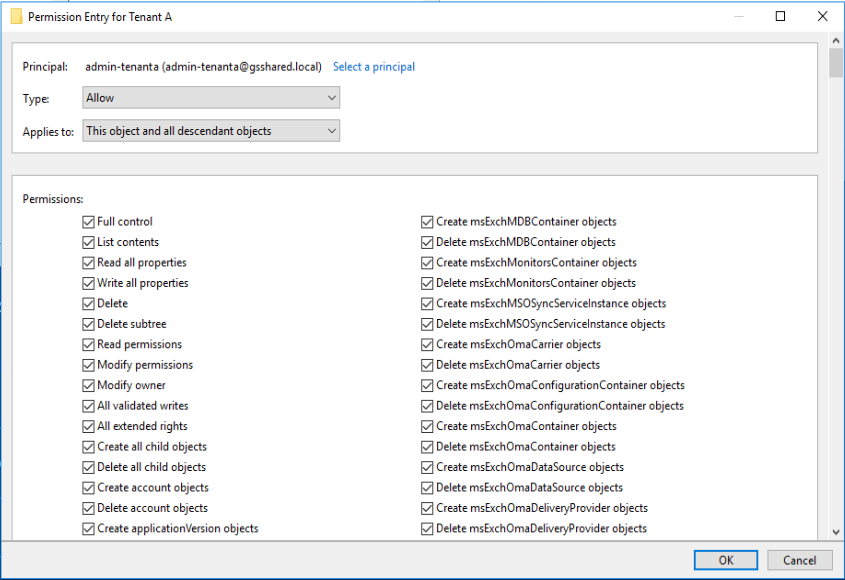This screenshot has height=580, width=845.
Task: Toggle the Modify permissions checkbox
Action: coord(89,365)
